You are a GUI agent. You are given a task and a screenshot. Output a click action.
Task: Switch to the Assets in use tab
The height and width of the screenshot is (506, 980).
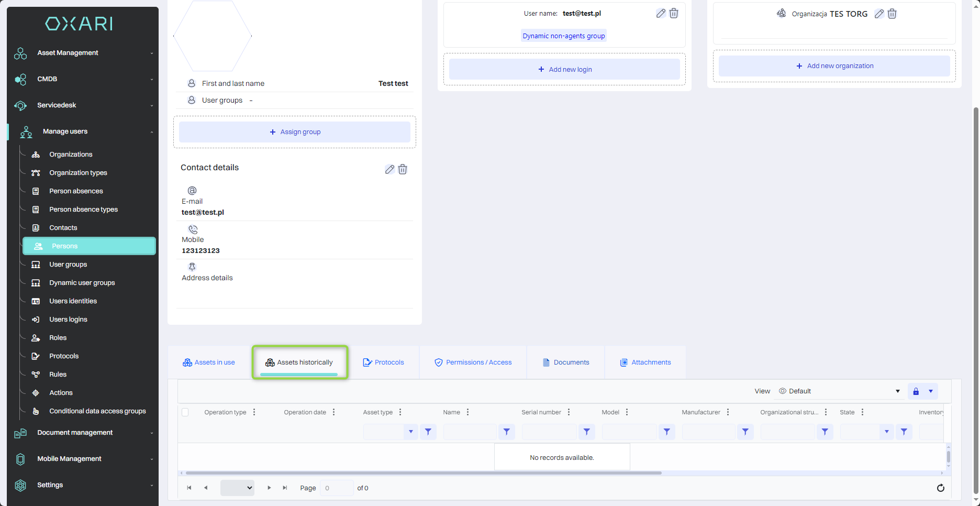[x=209, y=362]
